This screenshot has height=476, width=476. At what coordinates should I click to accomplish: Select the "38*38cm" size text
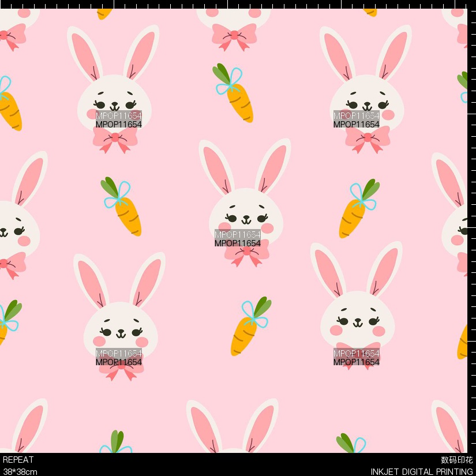tap(20, 472)
